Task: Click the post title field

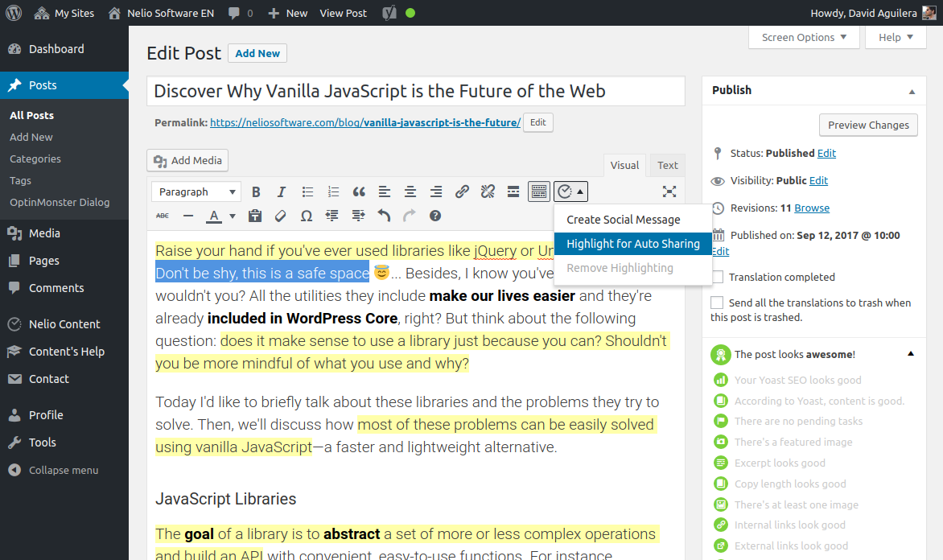Action: 415,91
